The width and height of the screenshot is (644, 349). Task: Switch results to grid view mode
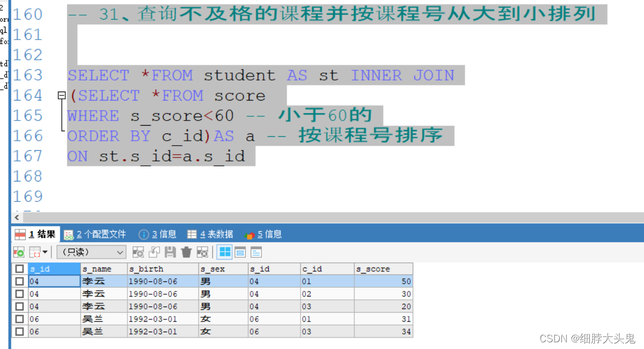[x=224, y=252]
